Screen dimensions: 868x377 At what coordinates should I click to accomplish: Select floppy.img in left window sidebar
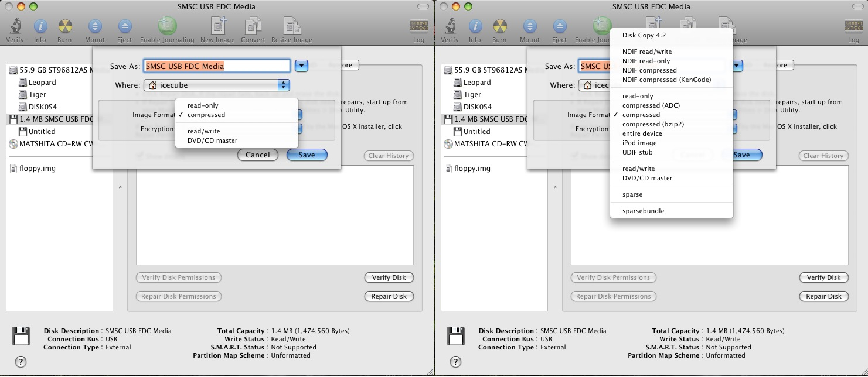[33, 169]
